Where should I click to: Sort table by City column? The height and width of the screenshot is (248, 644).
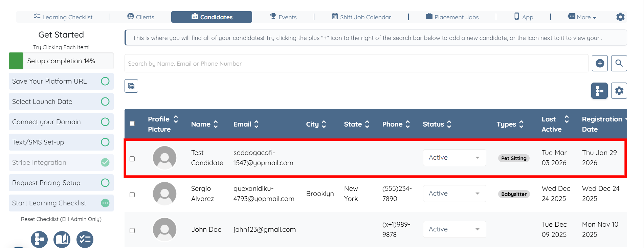coord(324,124)
